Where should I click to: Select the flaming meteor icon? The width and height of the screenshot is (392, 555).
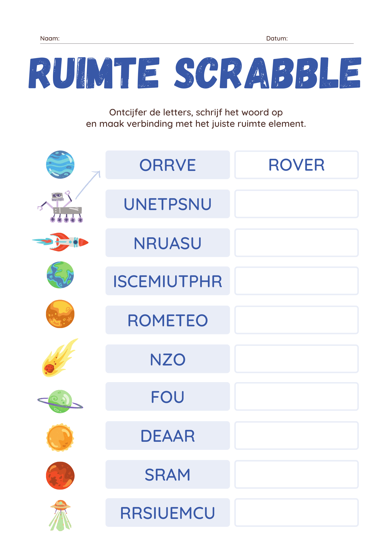coord(60,358)
